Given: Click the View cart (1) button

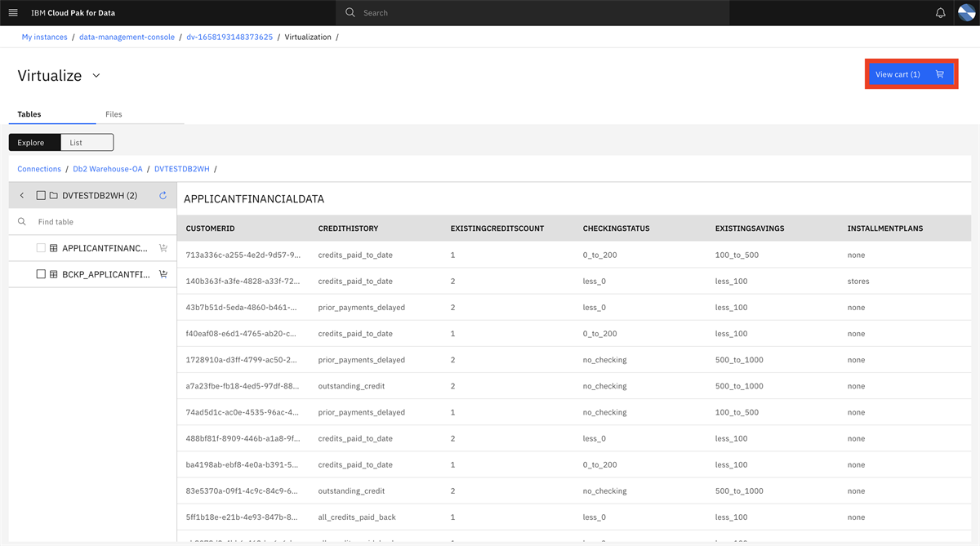Looking at the screenshot, I should (911, 73).
